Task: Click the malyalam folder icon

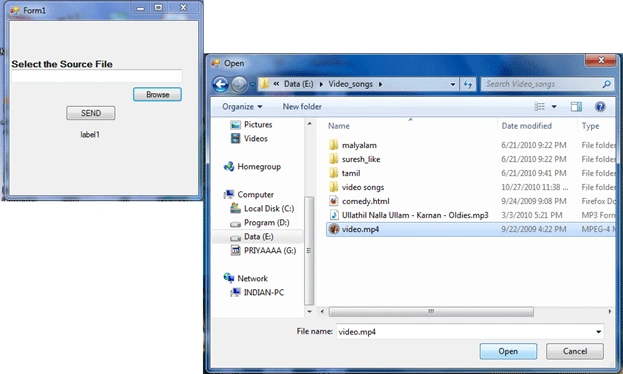Action: click(x=334, y=145)
